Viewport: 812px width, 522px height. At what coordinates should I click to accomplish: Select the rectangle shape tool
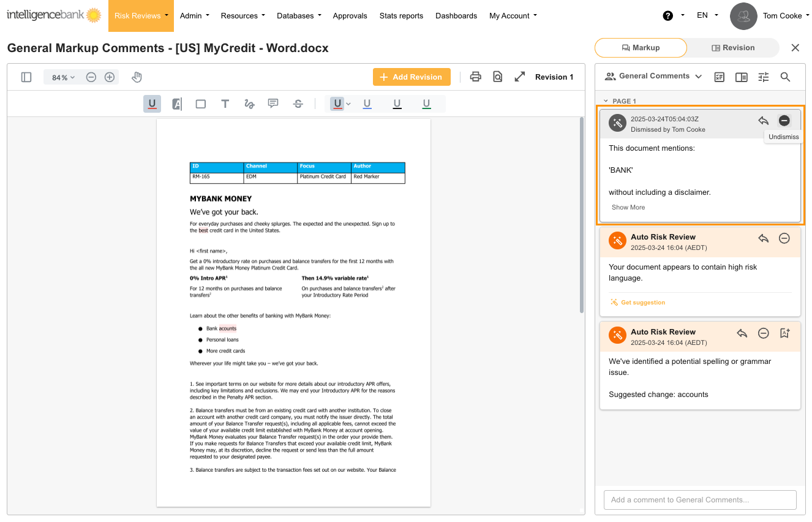coord(200,104)
